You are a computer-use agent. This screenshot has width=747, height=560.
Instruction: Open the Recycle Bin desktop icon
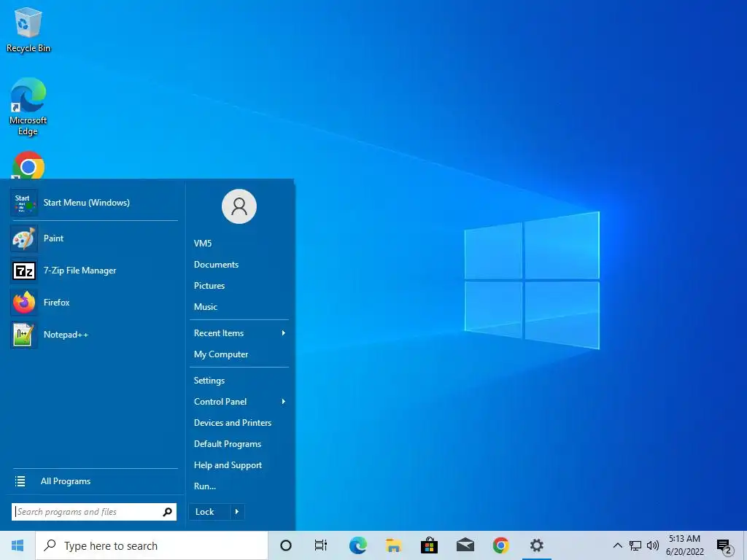click(28, 30)
